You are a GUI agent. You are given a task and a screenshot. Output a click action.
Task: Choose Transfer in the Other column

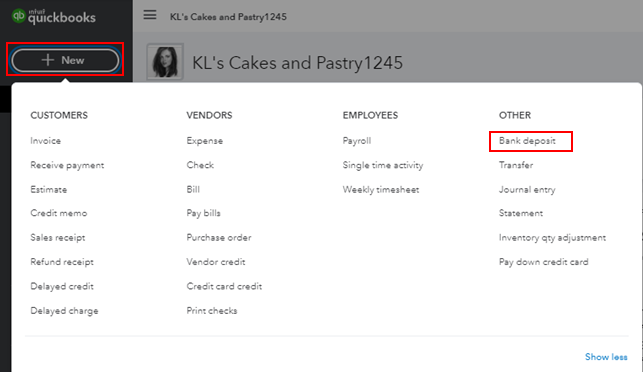coord(516,165)
